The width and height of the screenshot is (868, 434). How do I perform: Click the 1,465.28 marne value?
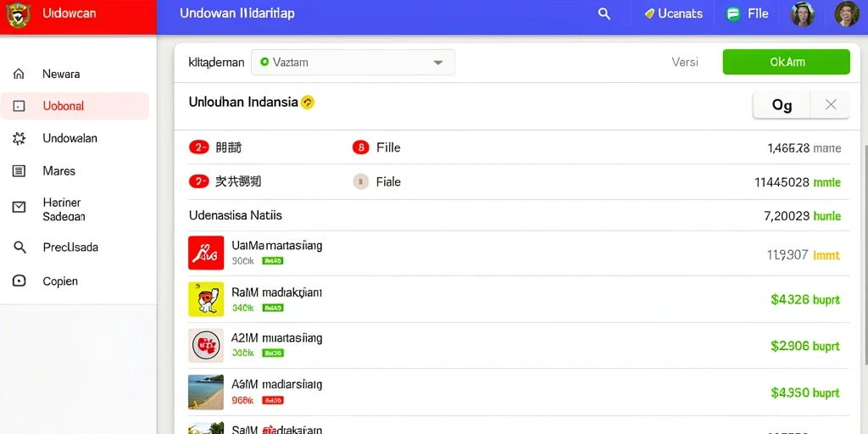point(804,148)
